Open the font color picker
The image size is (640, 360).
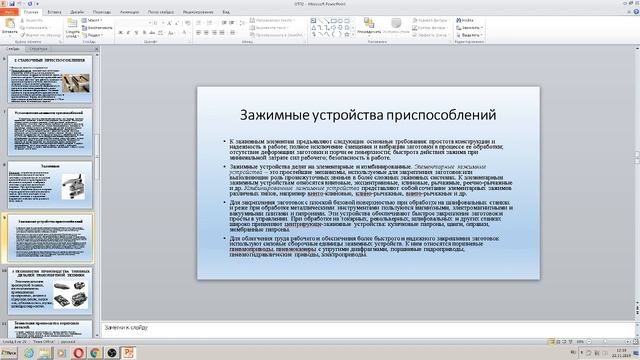coord(185,33)
